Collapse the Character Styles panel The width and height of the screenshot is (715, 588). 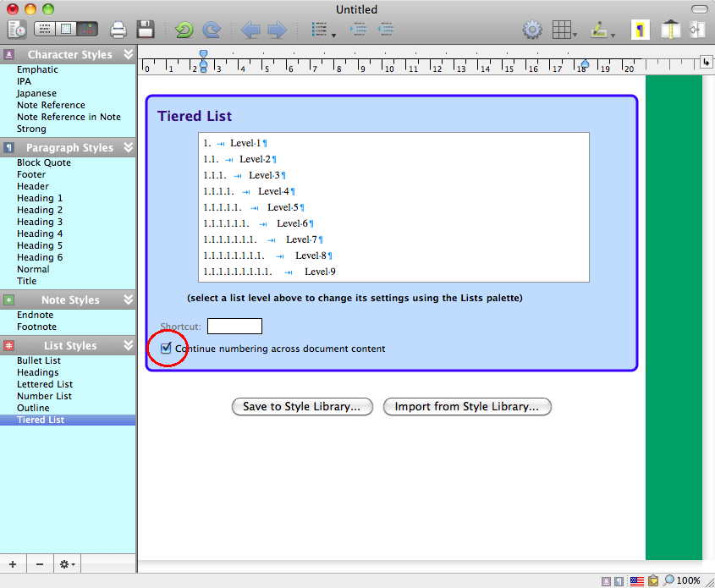point(127,54)
